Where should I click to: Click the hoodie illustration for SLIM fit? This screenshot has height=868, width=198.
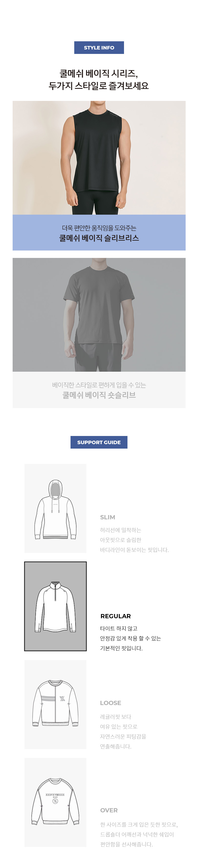(x=55, y=508)
